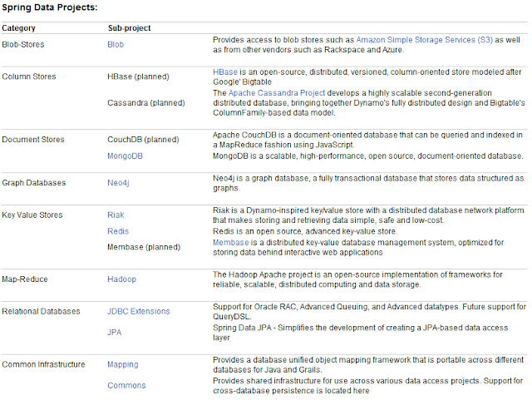This screenshot has width=532, height=400.
Task: Follow the Amazon Simple Storage Services (S3) link
Action: pos(424,40)
